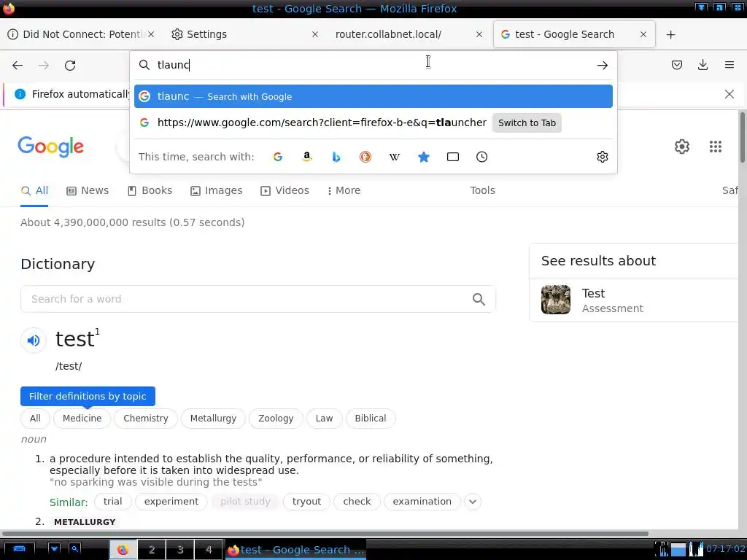
Task: Click dictionary search magnifier icon
Action: click(x=479, y=299)
